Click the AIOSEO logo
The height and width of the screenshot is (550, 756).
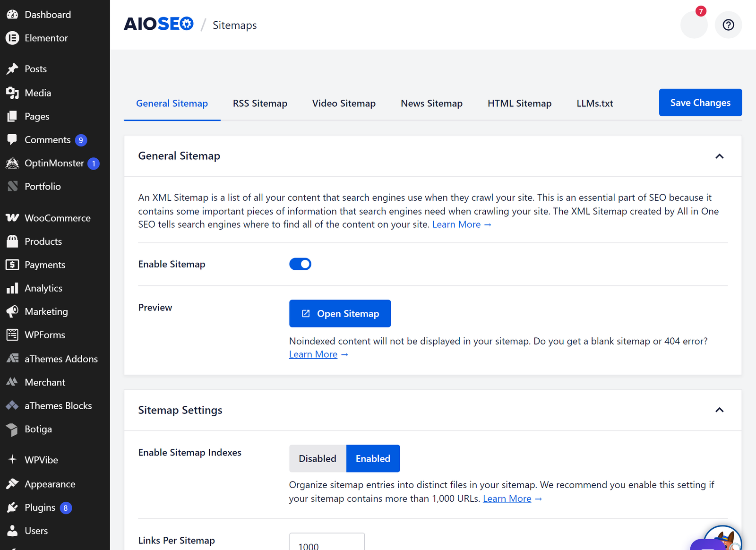[159, 24]
